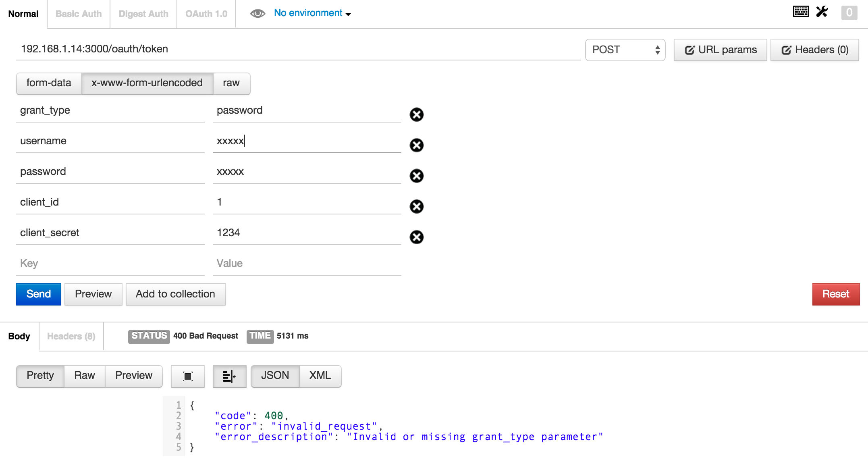This screenshot has width=868, height=474.
Task: Send the OAuth token request
Action: click(38, 294)
